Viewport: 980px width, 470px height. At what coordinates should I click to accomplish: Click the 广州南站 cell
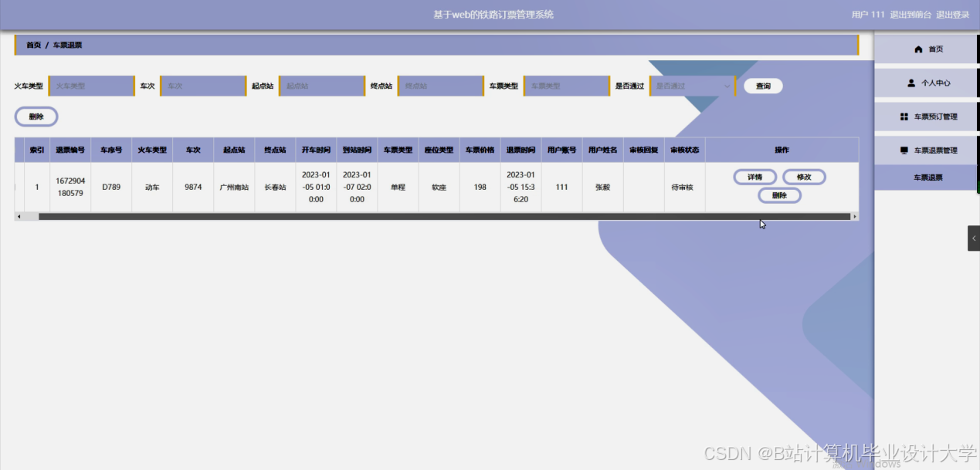(x=234, y=187)
